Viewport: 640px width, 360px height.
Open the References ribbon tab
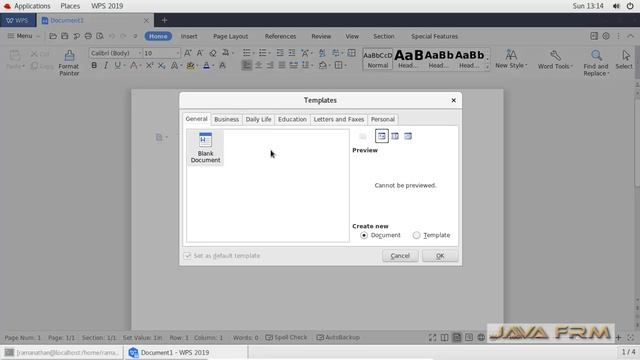280,36
